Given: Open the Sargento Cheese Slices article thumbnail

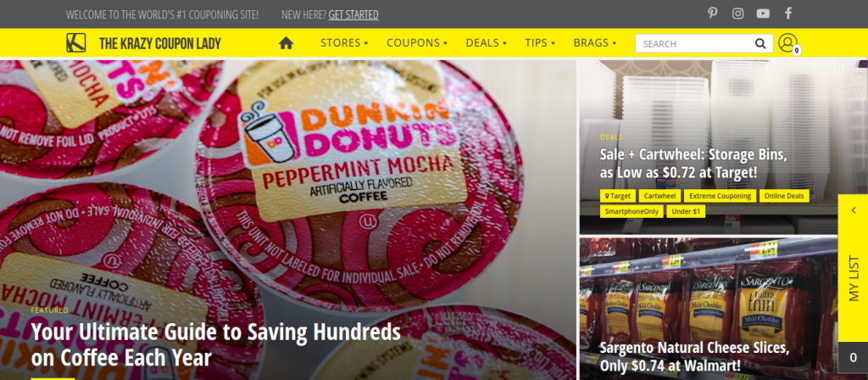Looking at the screenshot, I should [709, 309].
